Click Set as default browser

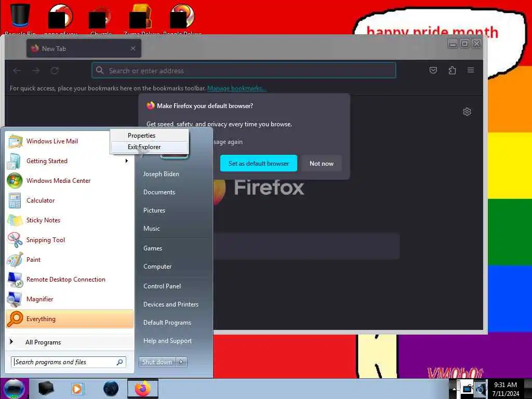259,163
